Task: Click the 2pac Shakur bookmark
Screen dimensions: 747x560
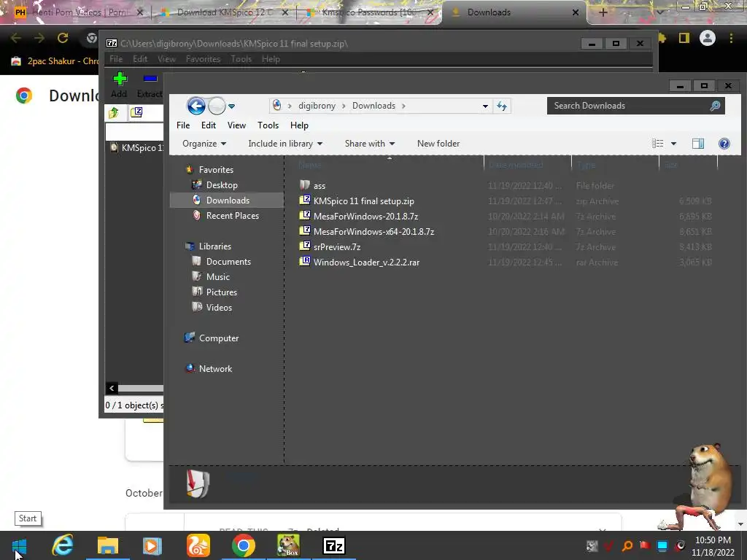Action: pyautogui.click(x=55, y=61)
